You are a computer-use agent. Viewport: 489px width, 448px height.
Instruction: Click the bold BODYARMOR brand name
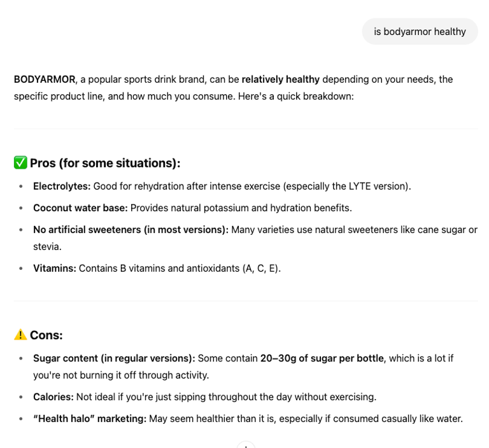pos(45,80)
